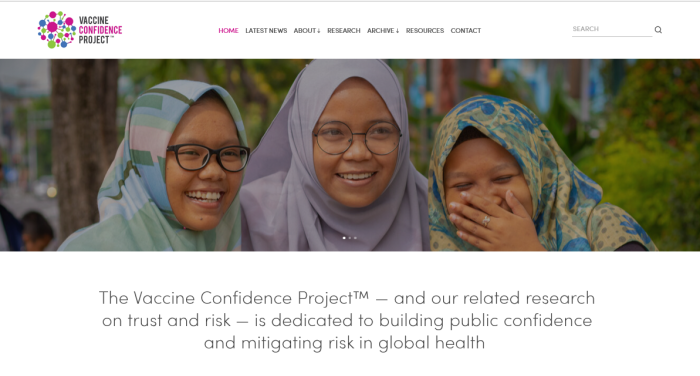This screenshot has height=376, width=700.
Task: Open the Latest News page
Action: (x=266, y=30)
